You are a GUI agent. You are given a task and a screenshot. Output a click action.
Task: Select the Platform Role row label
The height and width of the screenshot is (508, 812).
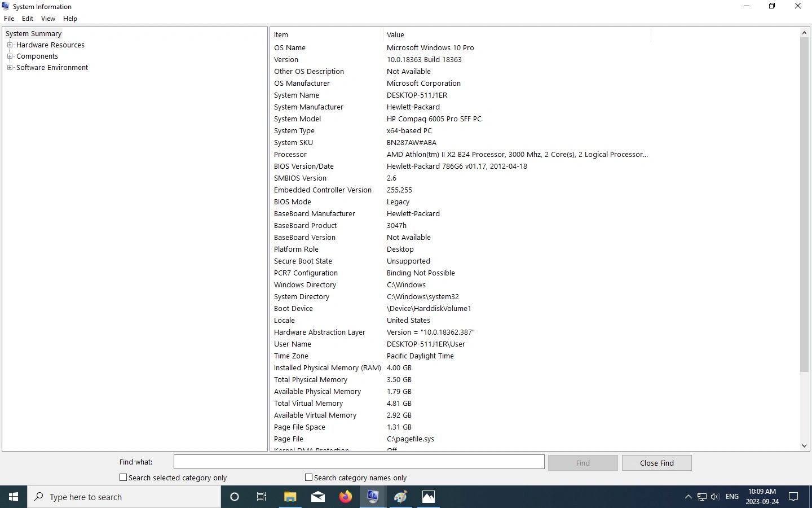(x=296, y=249)
